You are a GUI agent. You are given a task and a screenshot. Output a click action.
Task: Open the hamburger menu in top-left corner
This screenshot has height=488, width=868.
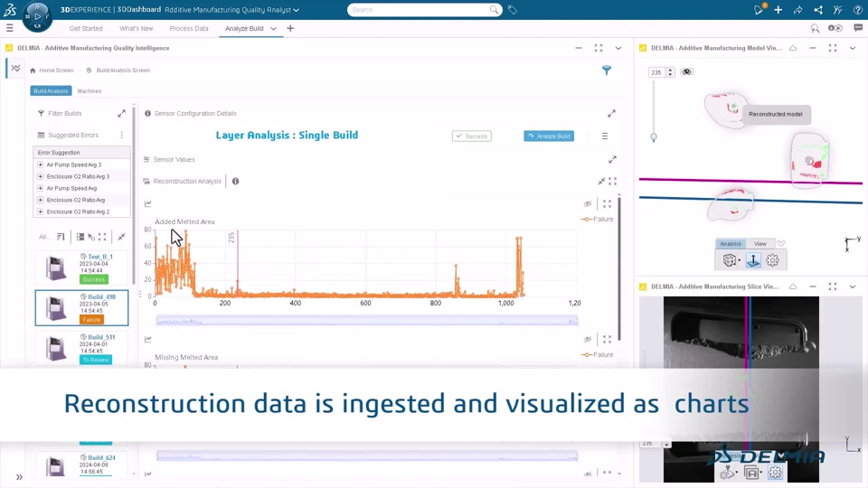(x=9, y=28)
